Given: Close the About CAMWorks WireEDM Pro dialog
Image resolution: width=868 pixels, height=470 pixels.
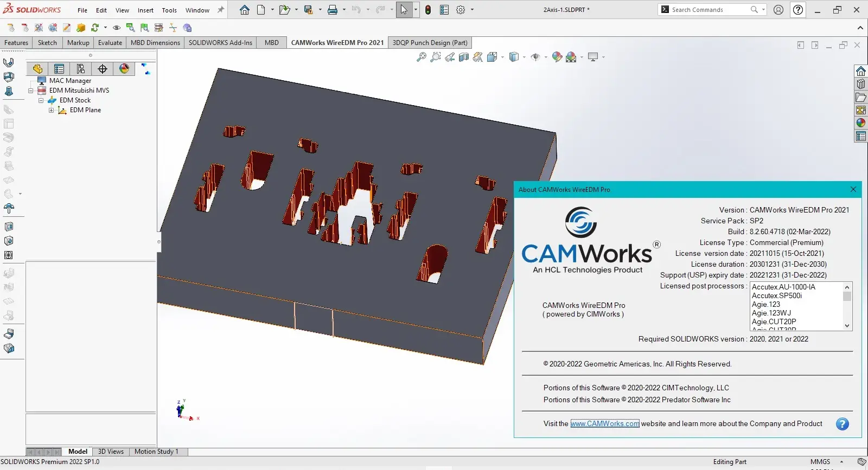Looking at the screenshot, I should [853, 189].
